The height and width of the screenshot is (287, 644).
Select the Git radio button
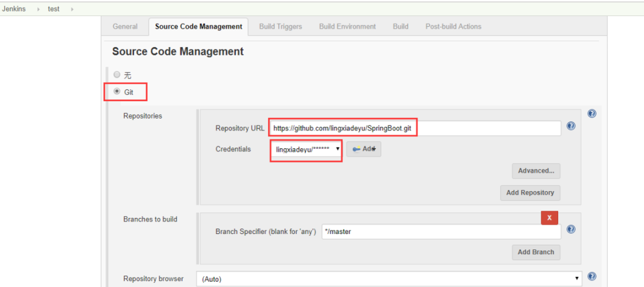coord(117,92)
